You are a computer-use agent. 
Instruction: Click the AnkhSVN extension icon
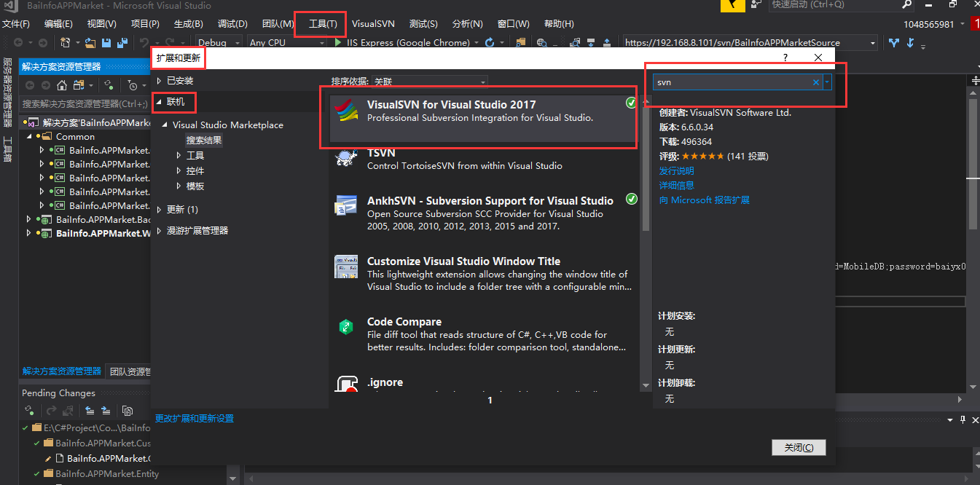pyautogui.click(x=345, y=205)
